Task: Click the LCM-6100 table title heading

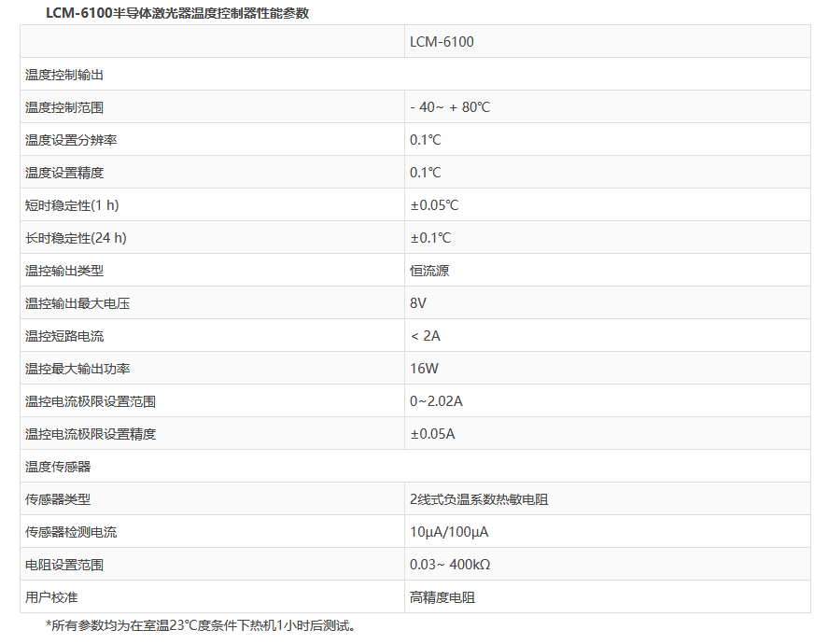Action: (177, 13)
